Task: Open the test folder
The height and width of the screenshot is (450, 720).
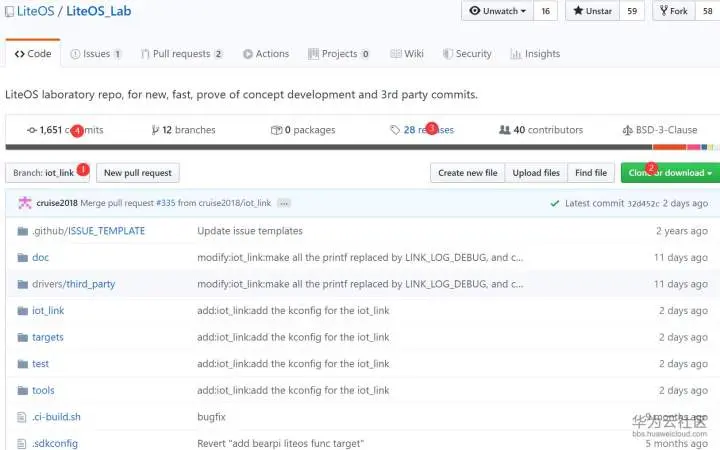Action: (x=40, y=364)
